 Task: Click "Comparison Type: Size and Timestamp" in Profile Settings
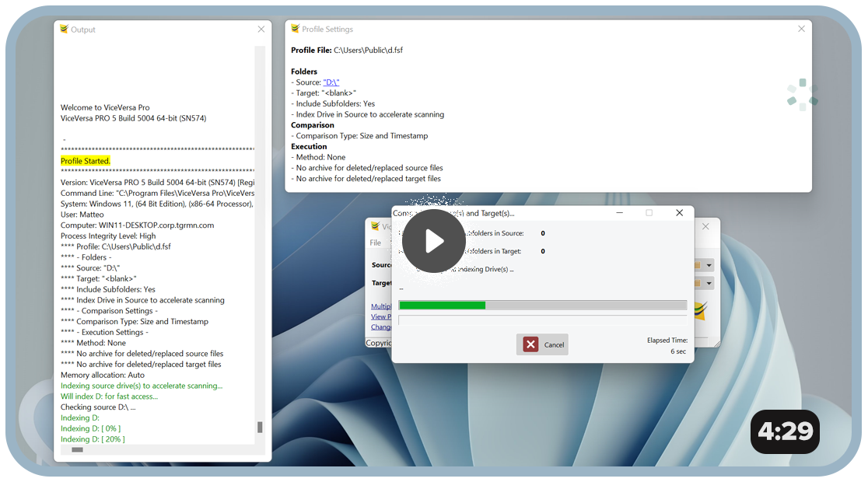[362, 136]
